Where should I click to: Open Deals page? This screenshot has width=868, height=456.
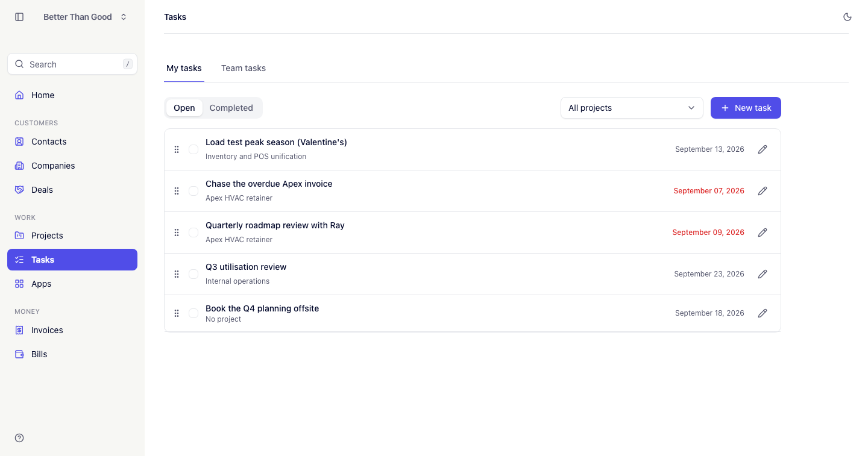pyautogui.click(x=72, y=190)
